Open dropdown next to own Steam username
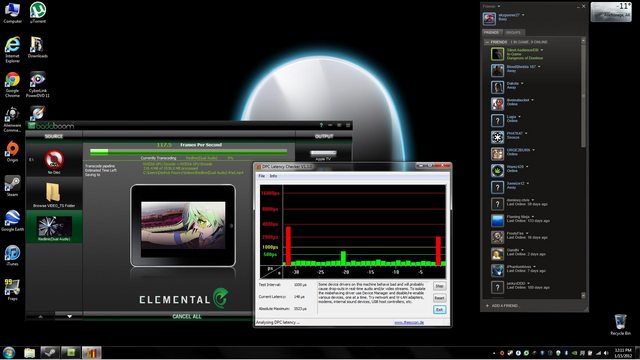Screen dimensions: 640x360 [x=523, y=15]
